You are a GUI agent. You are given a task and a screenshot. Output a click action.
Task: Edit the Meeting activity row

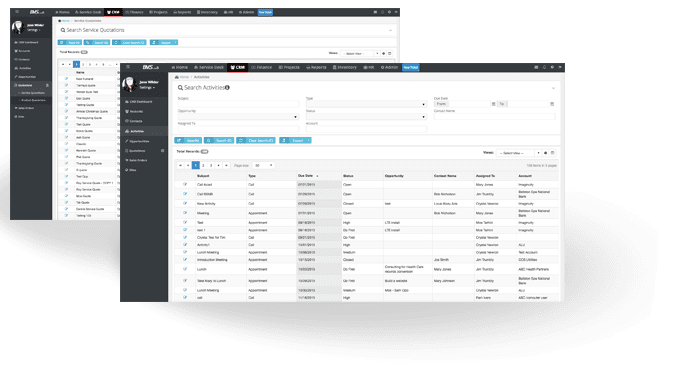pyautogui.click(x=185, y=213)
